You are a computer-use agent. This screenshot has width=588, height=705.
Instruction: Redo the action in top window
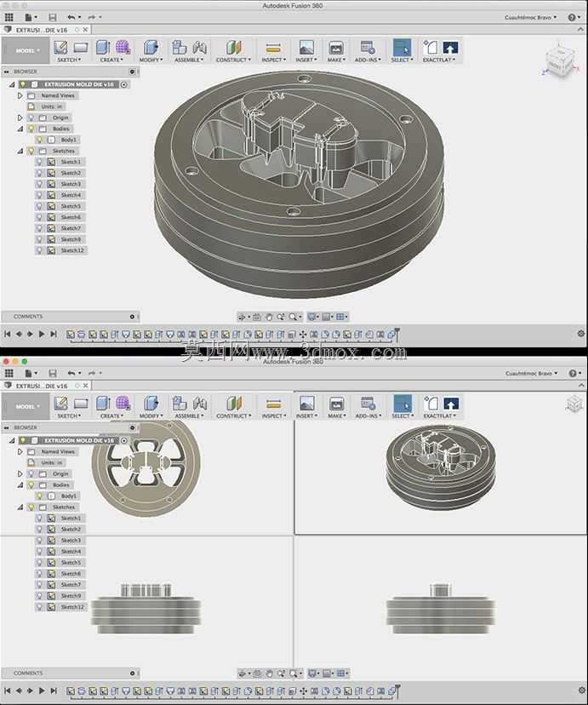pos(92,17)
